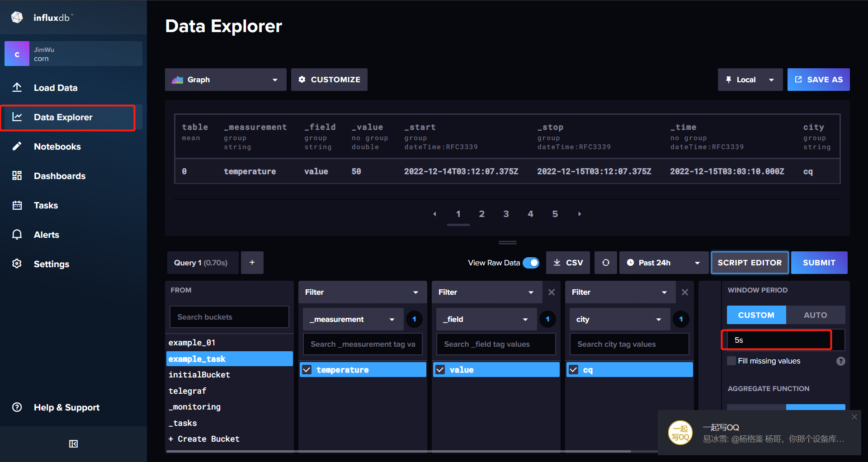Close the QQ notification popup
The image size is (868, 462).
pyautogui.click(x=854, y=417)
